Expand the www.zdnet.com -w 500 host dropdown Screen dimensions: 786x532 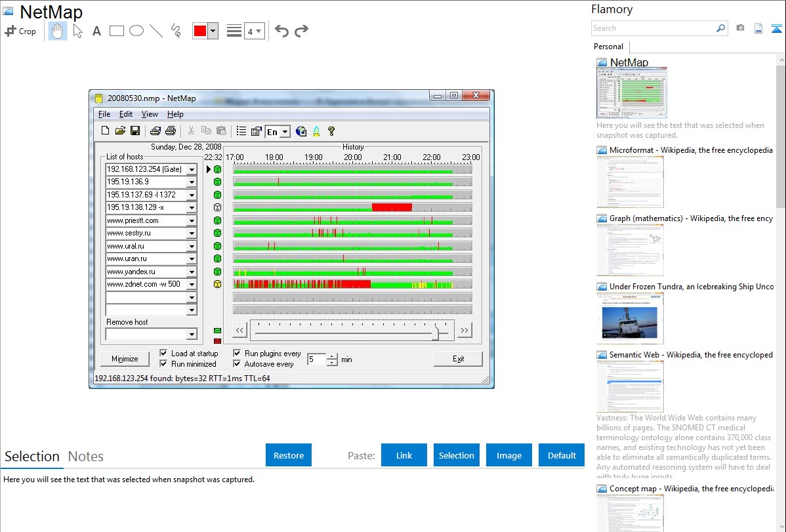click(192, 284)
